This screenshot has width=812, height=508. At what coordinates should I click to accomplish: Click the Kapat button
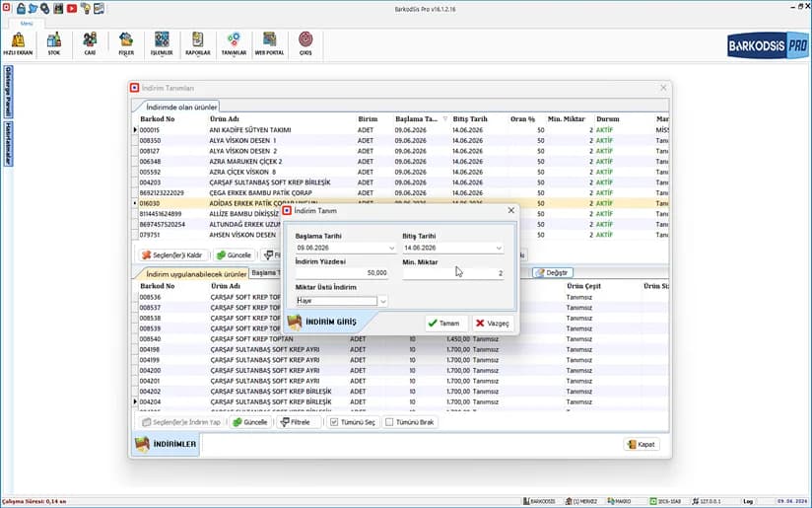pyautogui.click(x=642, y=444)
